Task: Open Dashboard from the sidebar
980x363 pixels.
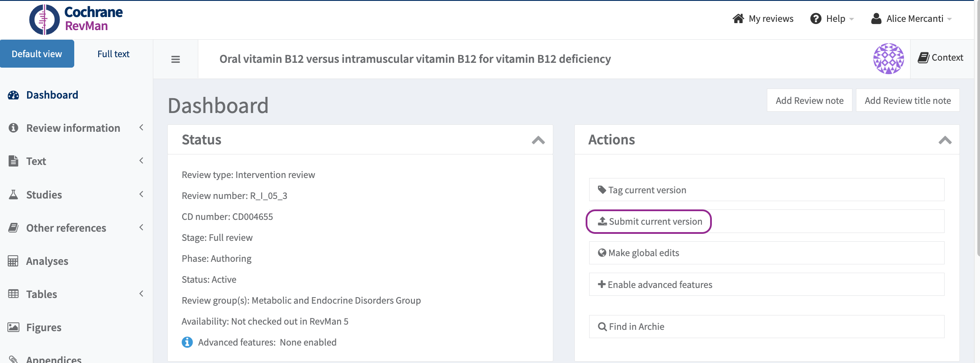Action: pyautogui.click(x=52, y=95)
